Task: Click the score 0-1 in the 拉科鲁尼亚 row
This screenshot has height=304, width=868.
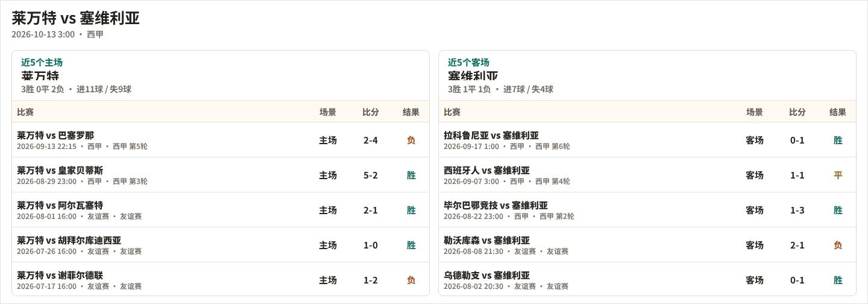Action: point(797,140)
